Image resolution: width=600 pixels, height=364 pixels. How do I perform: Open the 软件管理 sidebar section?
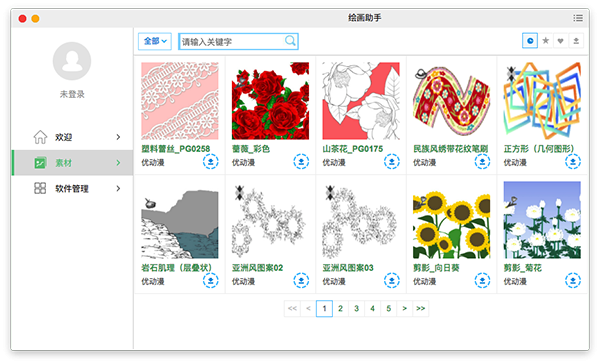pyautogui.click(x=73, y=188)
